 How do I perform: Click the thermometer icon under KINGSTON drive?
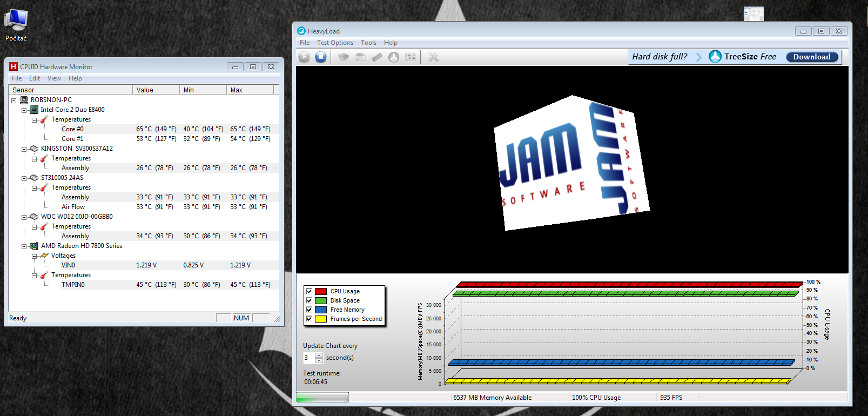(x=44, y=158)
